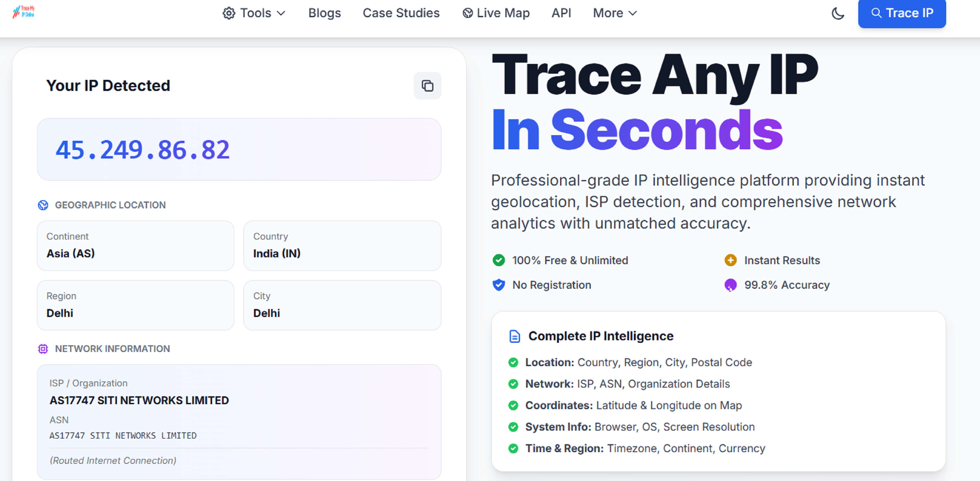Screen dimensions: 980x481
Task: Open the API page
Action: pyautogui.click(x=561, y=13)
